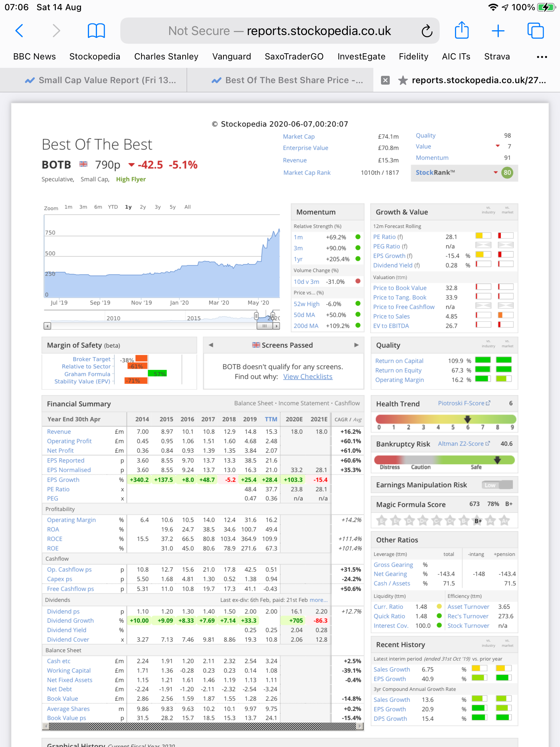The height and width of the screenshot is (747, 560).
Task: Open the bookmarks book icon
Action: pos(96,31)
